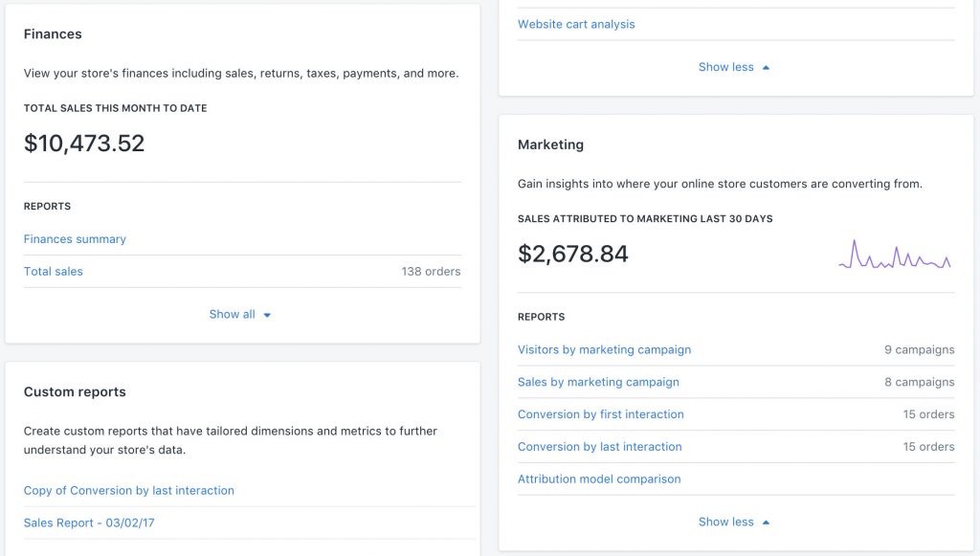The image size is (980, 556).
Task: Open Marketing's Conversion by last interaction report
Action: (600, 447)
